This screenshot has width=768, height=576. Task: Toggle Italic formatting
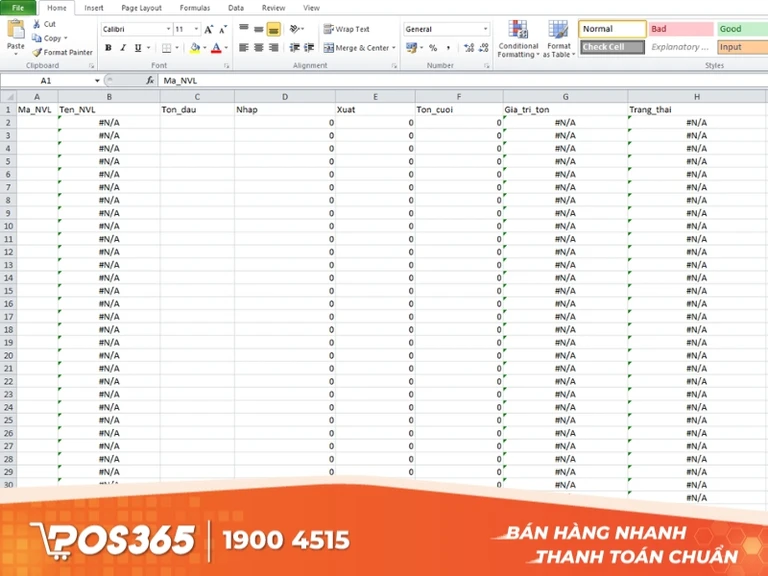coord(123,48)
